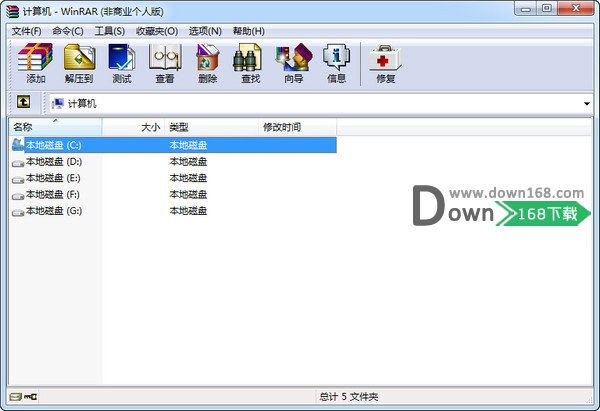
Task: Maximize the WinRAR window
Action: coord(547,9)
